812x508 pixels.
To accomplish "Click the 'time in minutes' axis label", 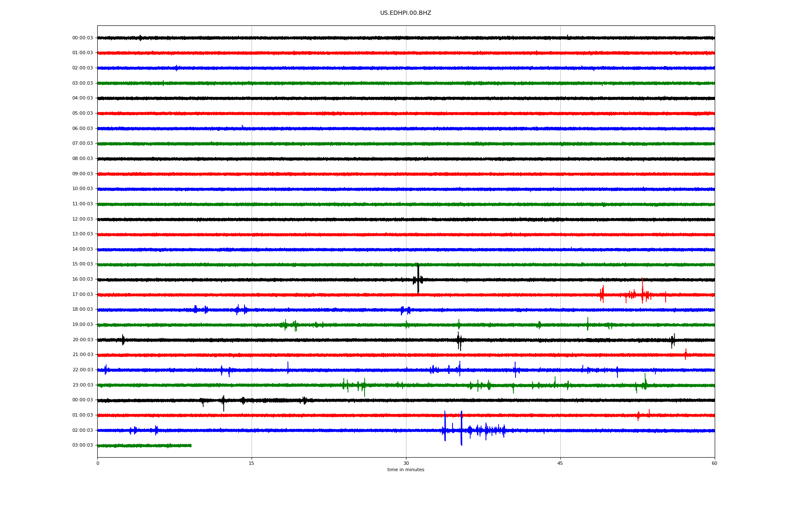I will pos(406,470).
